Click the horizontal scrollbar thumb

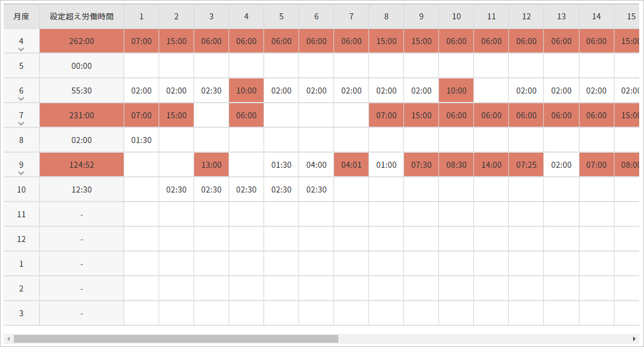[175, 339]
